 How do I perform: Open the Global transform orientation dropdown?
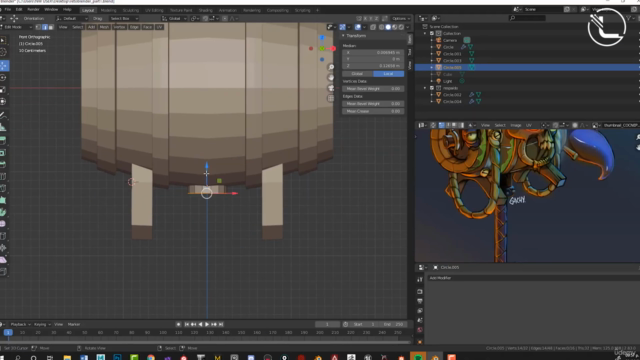click(x=174, y=18)
